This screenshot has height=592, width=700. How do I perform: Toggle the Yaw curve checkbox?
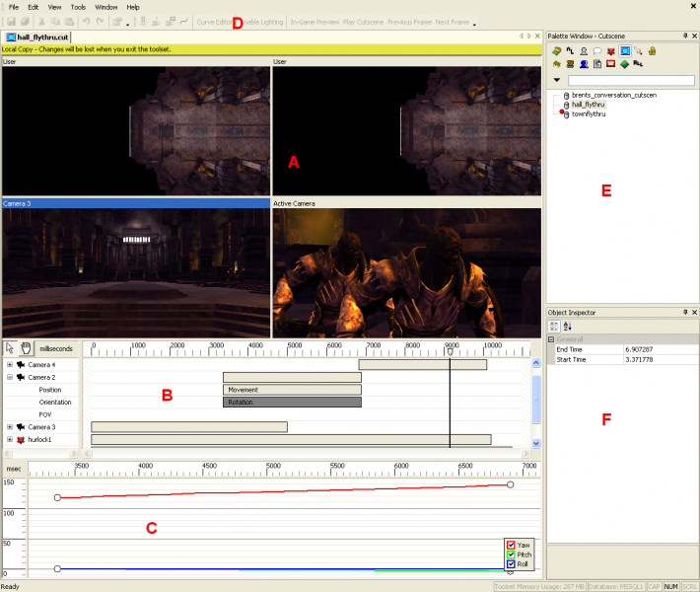pos(511,545)
